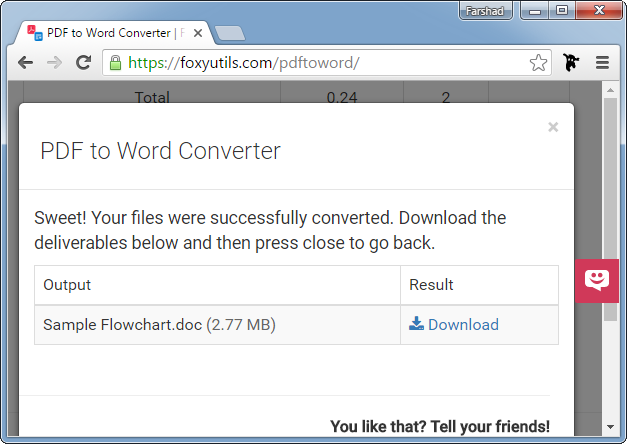Go back with the browser back arrow
This screenshot has height=444, width=627.
(26, 63)
